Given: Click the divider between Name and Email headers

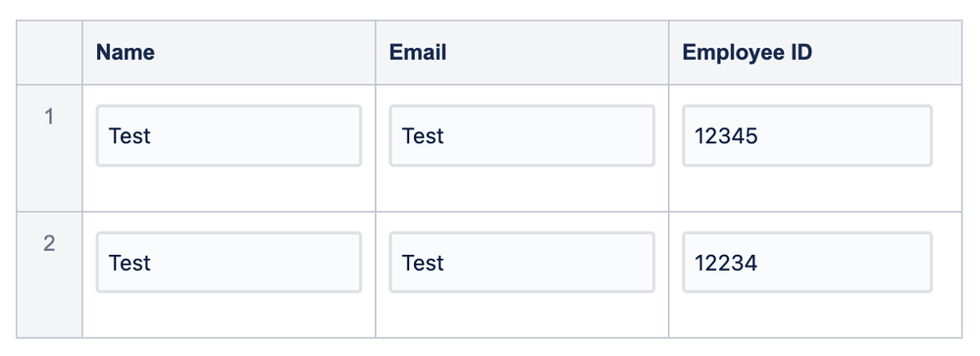Looking at the screenshot, I should click(376, 52).
